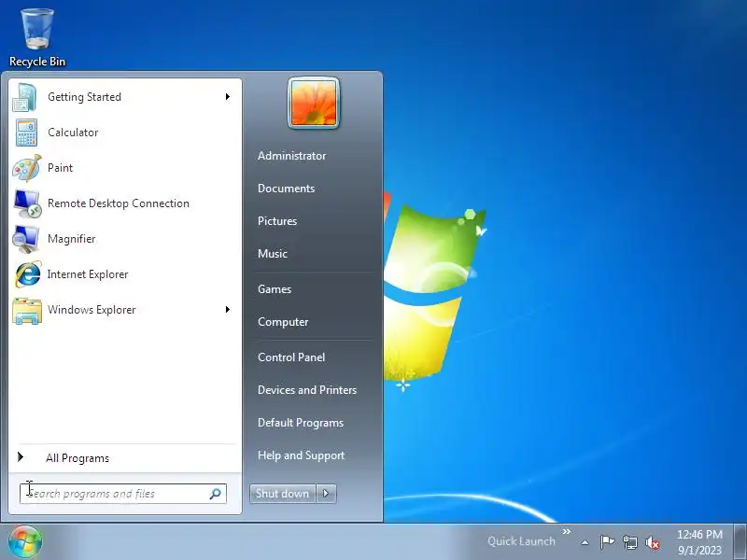Screen dimensions: 747x560
Task: Open Default Programs
Action: point(300,423)
